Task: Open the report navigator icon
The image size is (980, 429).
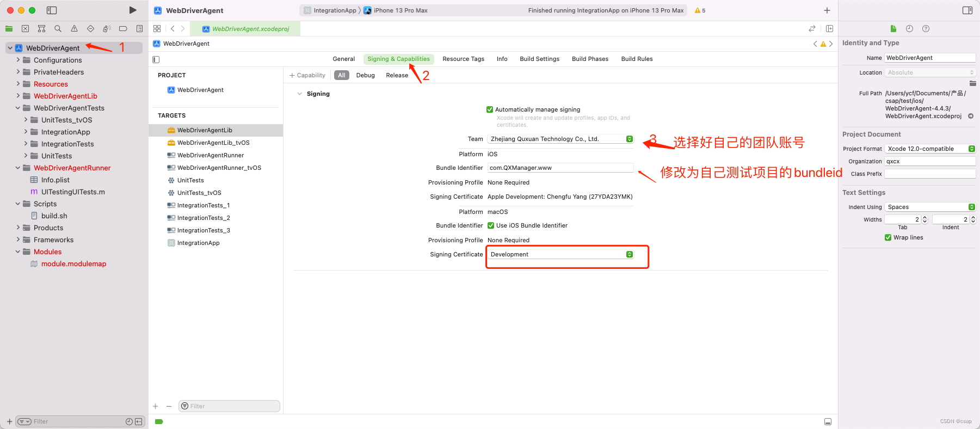Action: pos(139,29)
